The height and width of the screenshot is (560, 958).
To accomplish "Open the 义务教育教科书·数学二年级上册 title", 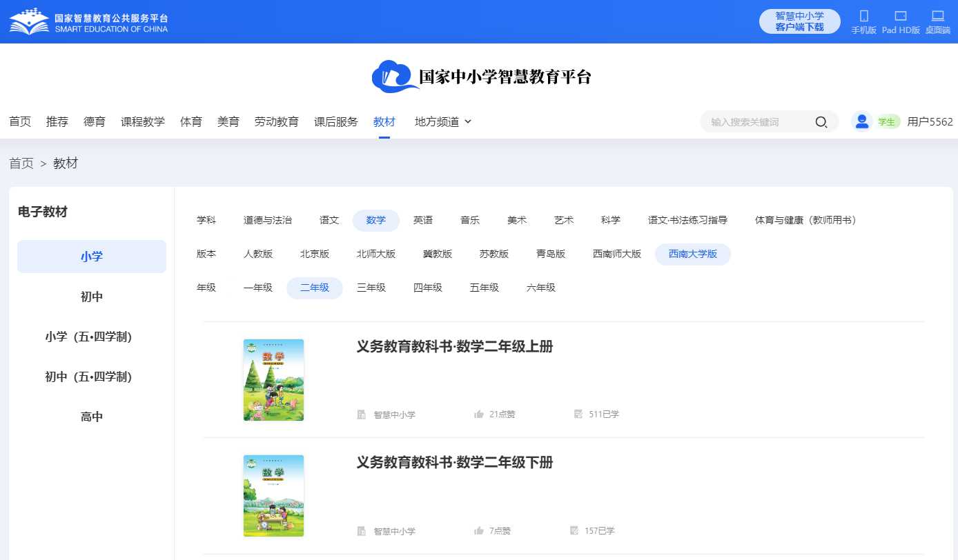I will coord(455,347).
